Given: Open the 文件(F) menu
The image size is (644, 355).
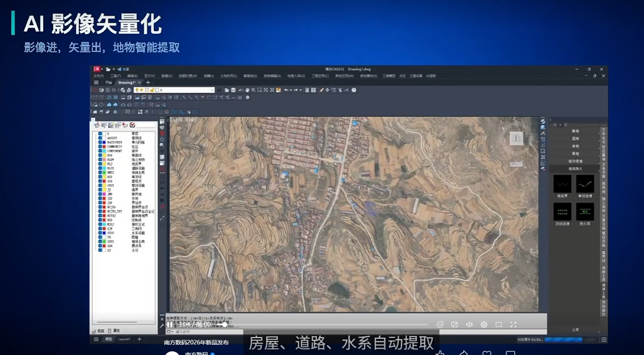Looking at the screenshot, I should (x=99, y=76).
